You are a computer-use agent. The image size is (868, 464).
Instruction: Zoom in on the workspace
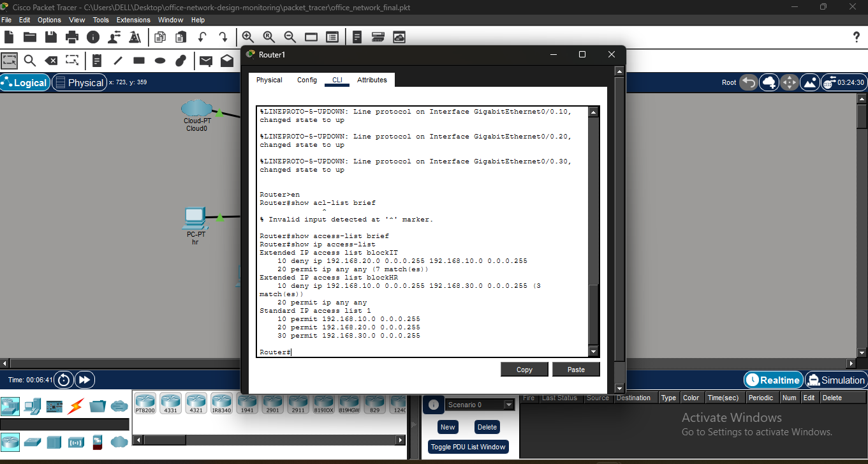[x=248, y=37]
